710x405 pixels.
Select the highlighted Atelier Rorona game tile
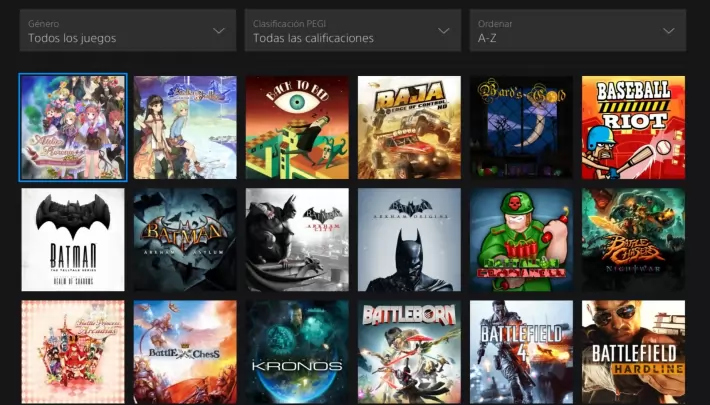73,127
